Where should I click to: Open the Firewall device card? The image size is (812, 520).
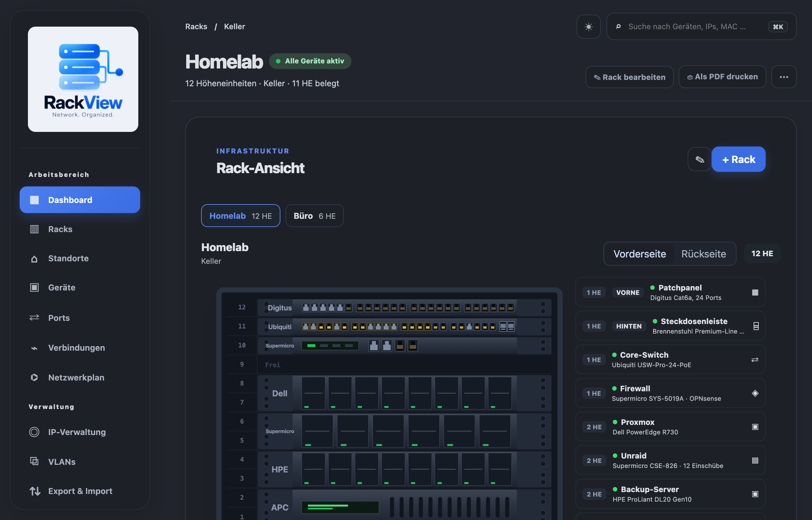pyautogui.click(x=670, y=393)
